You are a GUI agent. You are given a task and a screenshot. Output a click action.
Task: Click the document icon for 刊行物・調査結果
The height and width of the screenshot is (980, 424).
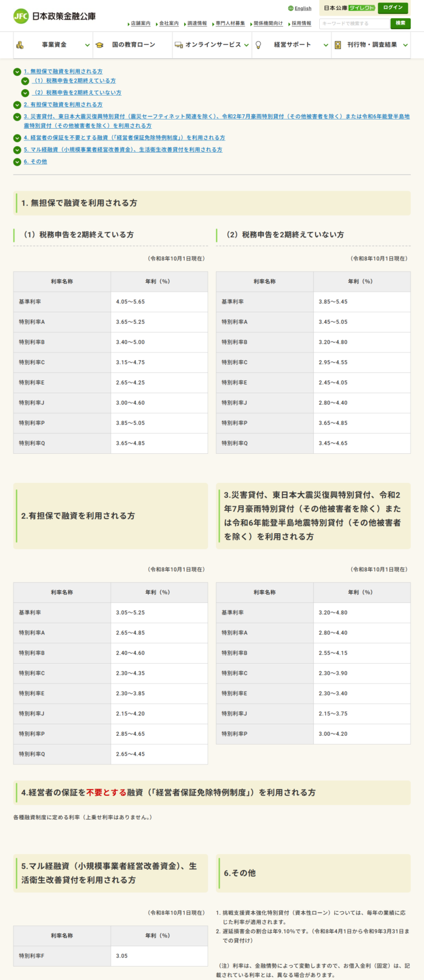(x=338, y=45)
